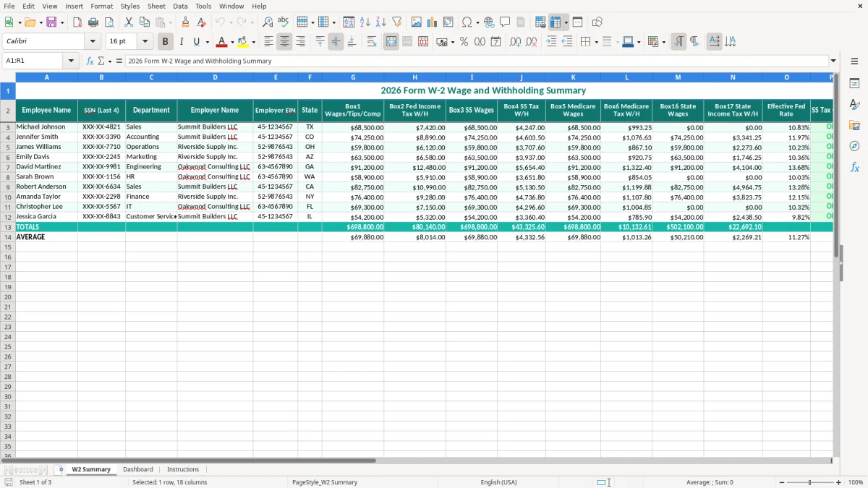This screenshot has height=488, width=868.
Task: Expand the Name Box dropdown arrow
Action: [x=72, y=61]
